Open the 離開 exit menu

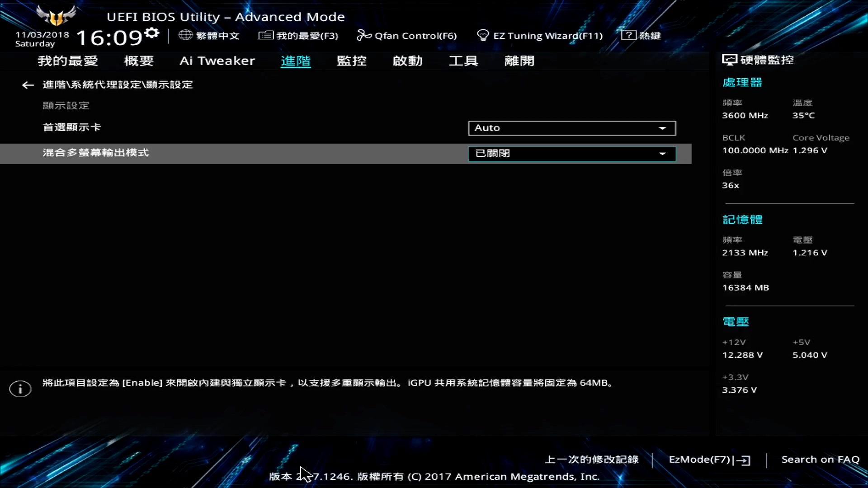519,61
